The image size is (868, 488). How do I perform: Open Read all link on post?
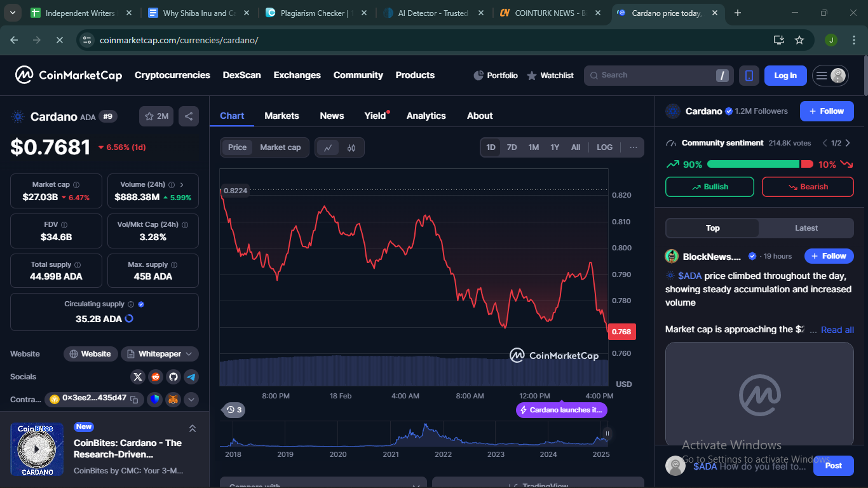tap(837, 330)
